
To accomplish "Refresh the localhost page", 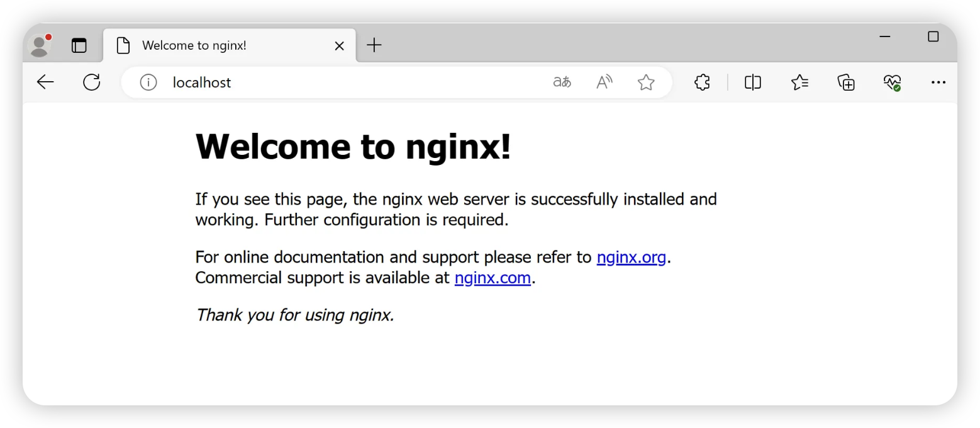I will tap(92, 82).
